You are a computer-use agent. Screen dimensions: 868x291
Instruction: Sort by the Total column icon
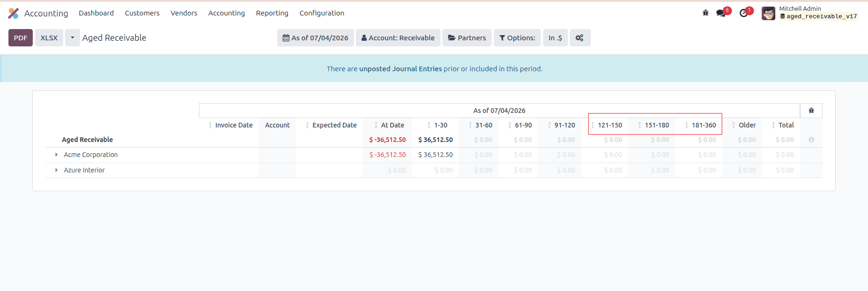pyautogui.click(x=773, y=125)
